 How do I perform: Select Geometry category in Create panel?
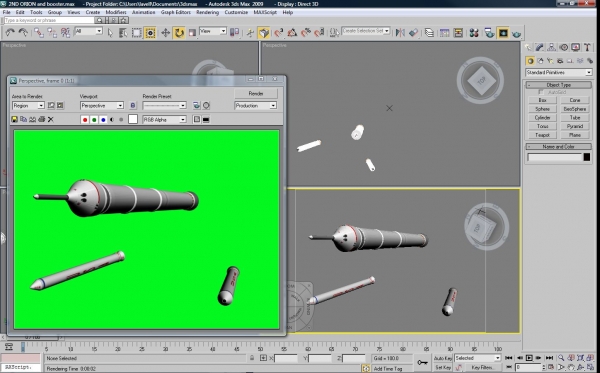pyautogui.click(x=530, y=61)
